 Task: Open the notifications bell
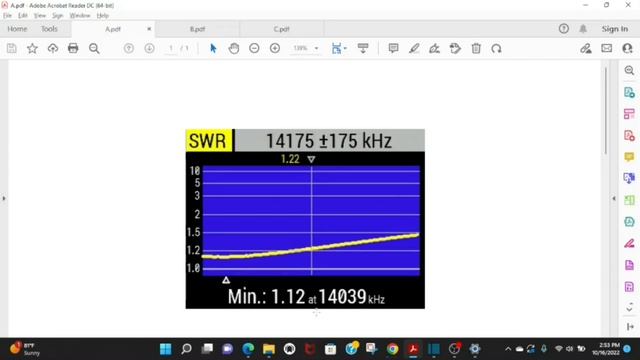click(583, 29)
